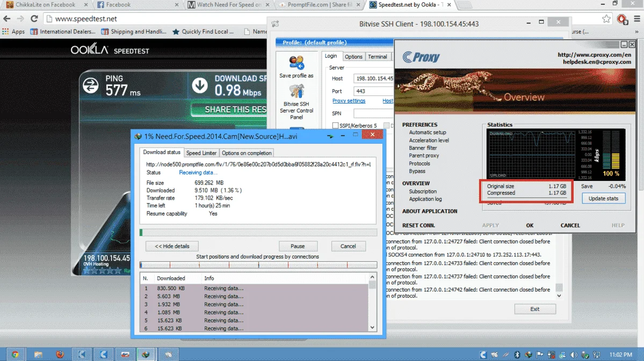Click the Bluetooth tray icon
Screen dimensions: 644x361
517,355
